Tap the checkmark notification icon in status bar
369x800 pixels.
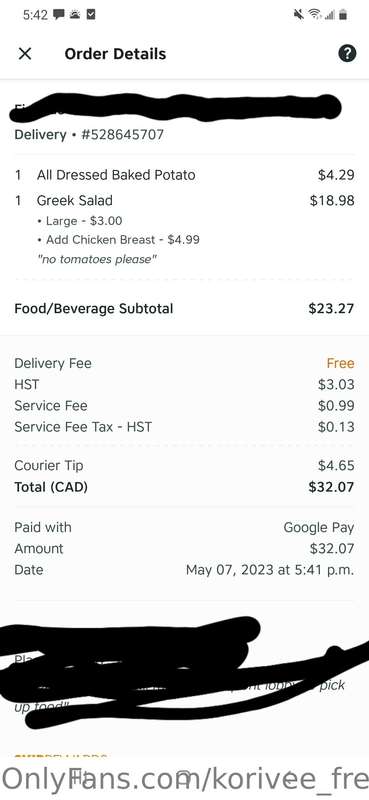click(x=90, y=15)
